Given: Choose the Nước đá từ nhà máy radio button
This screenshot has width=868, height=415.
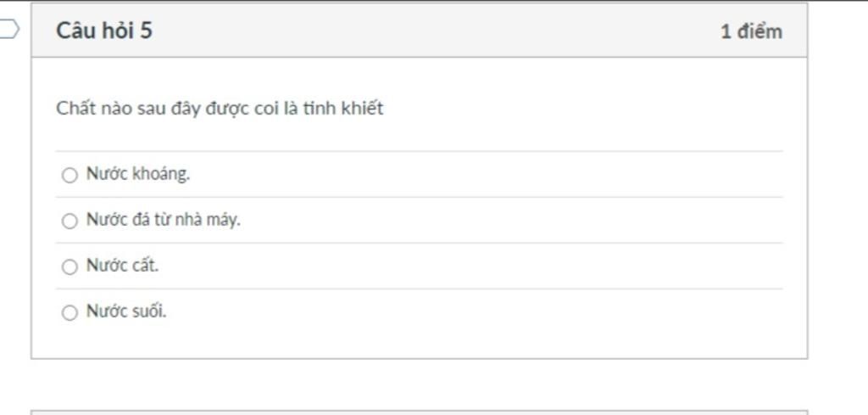Looking at the screenshot, I should [x=70, y=221].
